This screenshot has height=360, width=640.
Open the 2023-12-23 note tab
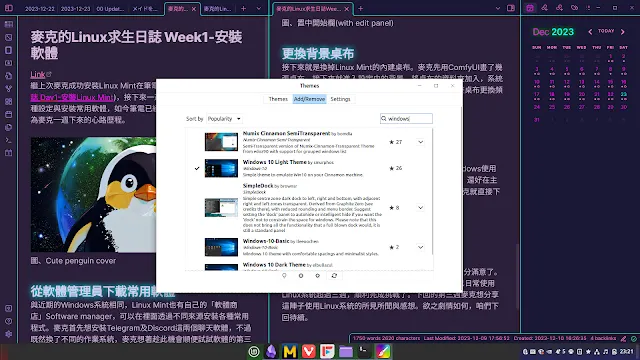pyautogui.click(x=75, y=9)
